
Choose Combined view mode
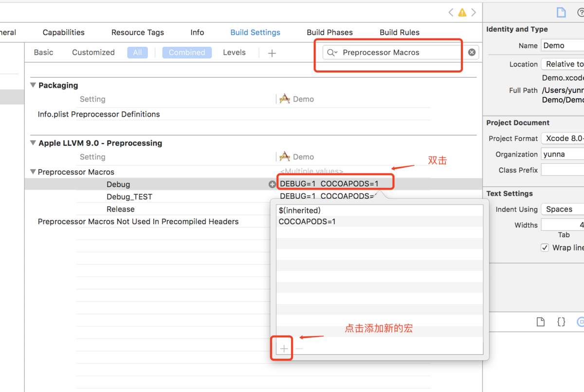[x=187, y=53]
